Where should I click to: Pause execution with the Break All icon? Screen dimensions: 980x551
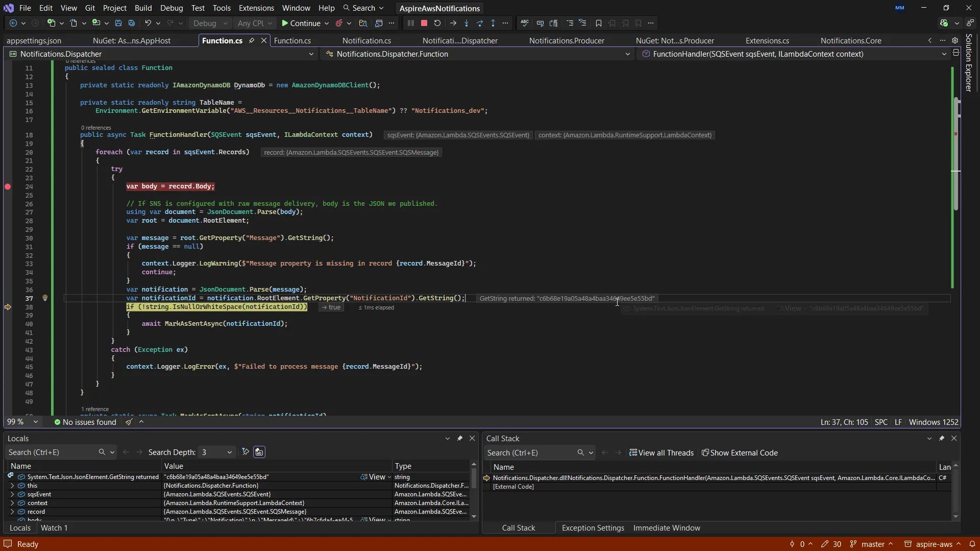tap(410, 23)
